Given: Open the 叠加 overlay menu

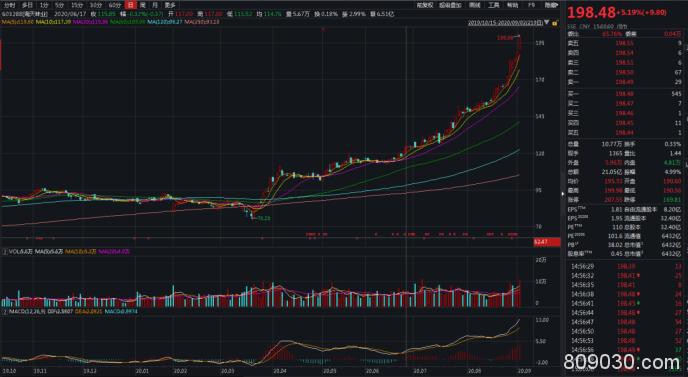Looking at the screenshot, I should pyautogui.click(x=450, y=5).
